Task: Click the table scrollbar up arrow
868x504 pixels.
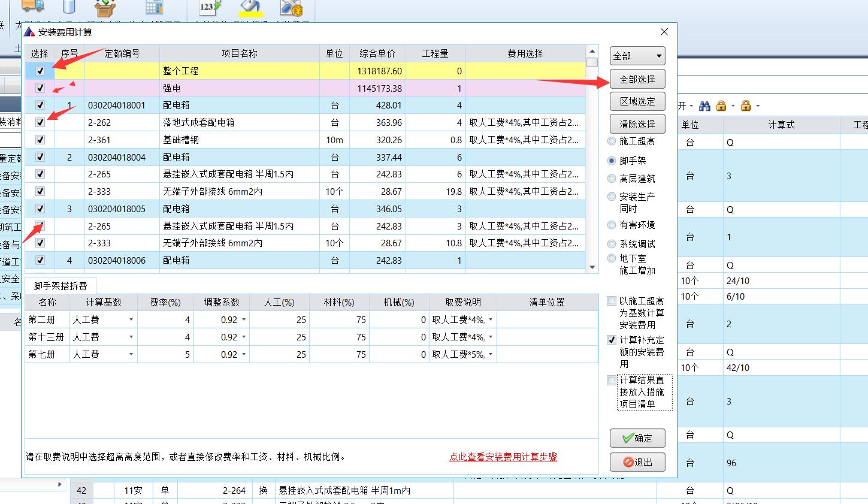Action: click(592, 52)
